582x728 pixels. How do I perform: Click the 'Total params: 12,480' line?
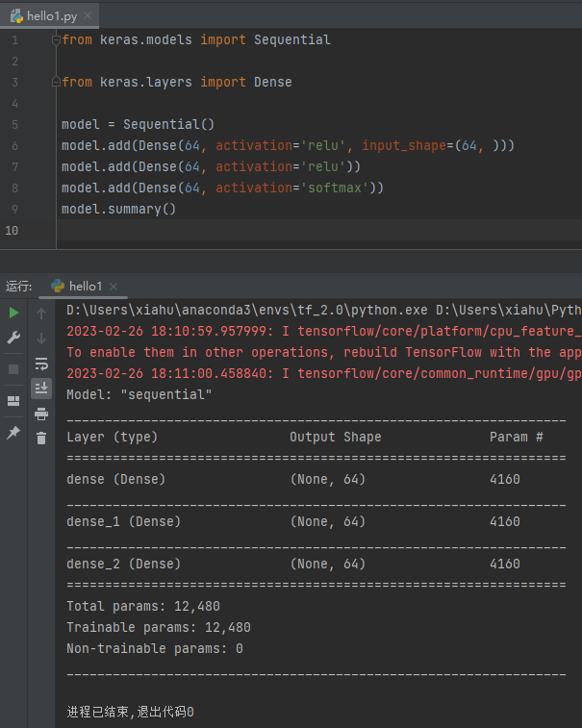point(143,606)
